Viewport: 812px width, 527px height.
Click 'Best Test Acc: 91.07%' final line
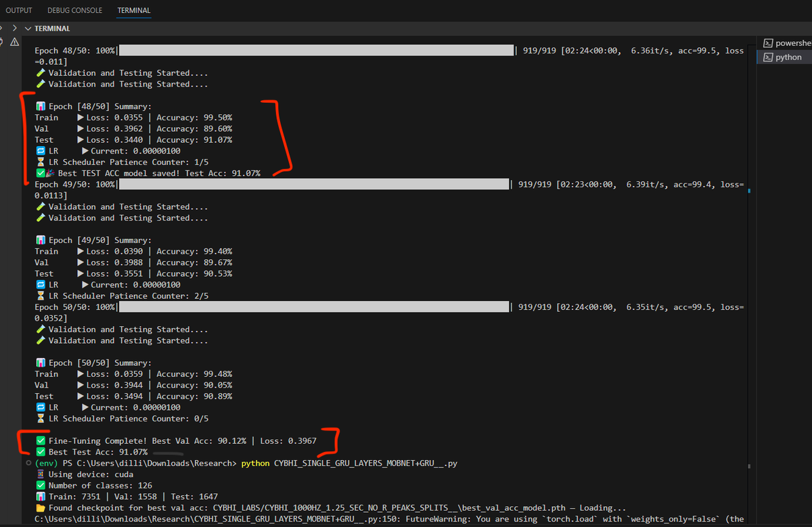coord(91,452)
